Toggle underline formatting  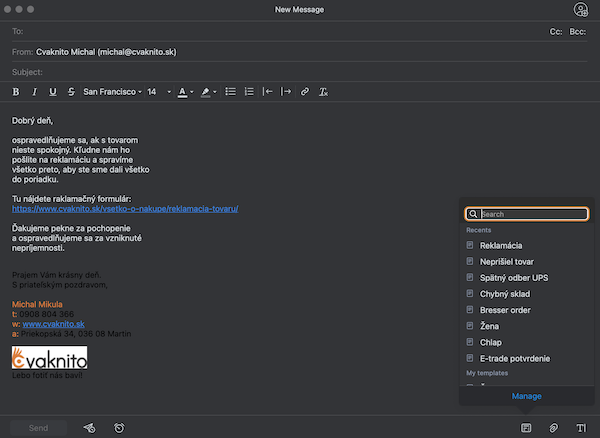53,92
